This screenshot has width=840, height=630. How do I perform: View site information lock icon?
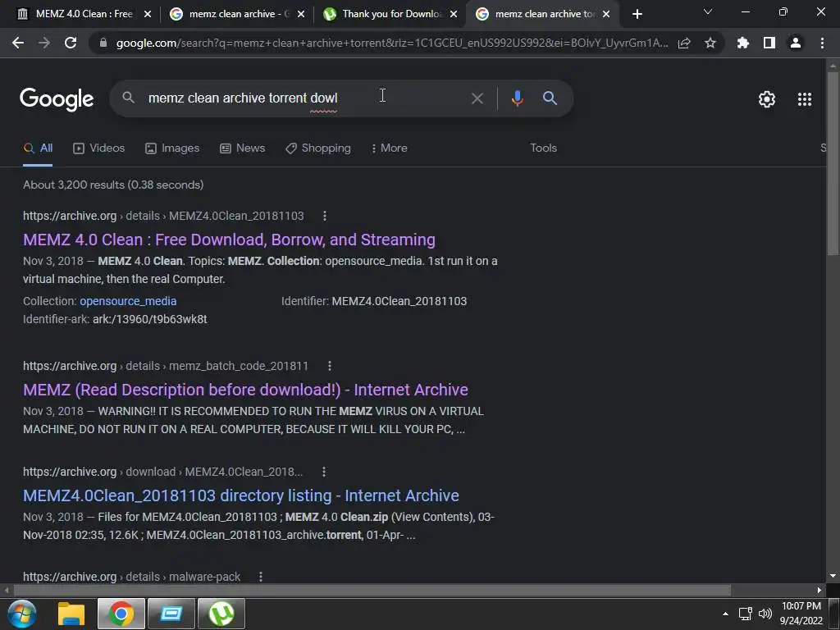[103, 43]
